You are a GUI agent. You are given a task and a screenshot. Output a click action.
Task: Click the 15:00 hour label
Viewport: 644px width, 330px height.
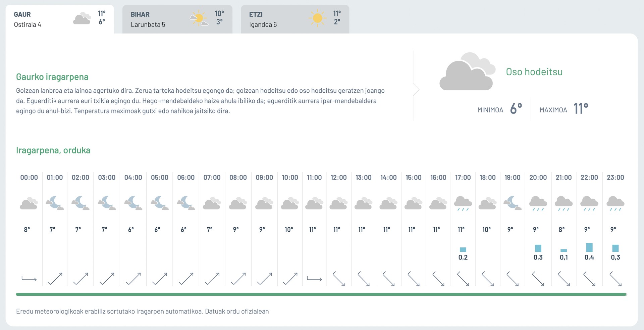click(x=413, y=177)
